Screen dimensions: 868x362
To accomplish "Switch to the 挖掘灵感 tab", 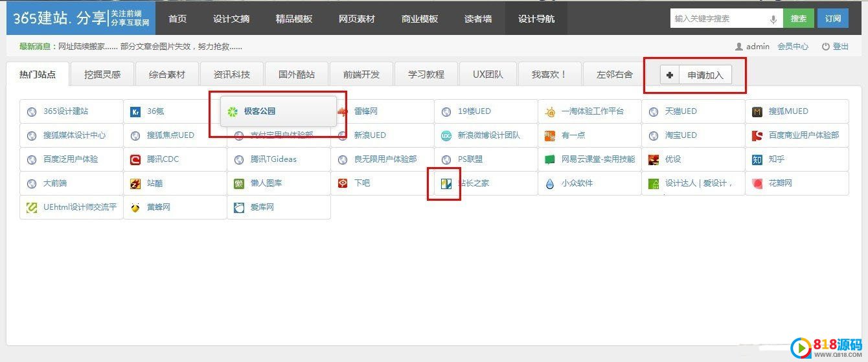I will pyautogui.click(x=102, y=74).
